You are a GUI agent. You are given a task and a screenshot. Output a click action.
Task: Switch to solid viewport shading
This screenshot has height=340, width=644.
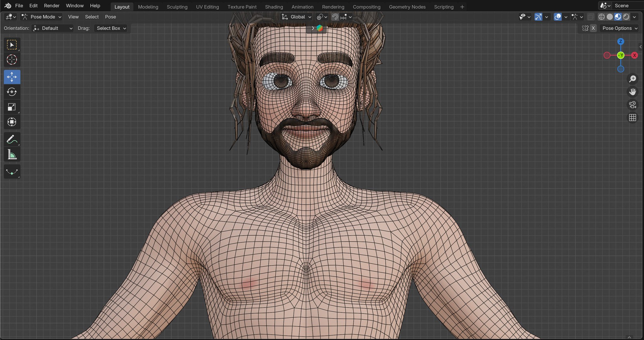pos(610,17)
